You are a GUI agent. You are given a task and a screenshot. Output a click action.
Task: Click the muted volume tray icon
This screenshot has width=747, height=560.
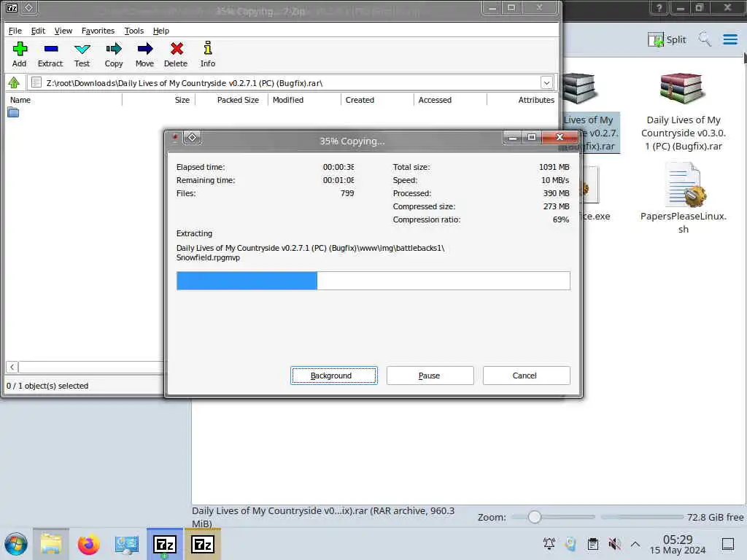(x=614, y=543)
